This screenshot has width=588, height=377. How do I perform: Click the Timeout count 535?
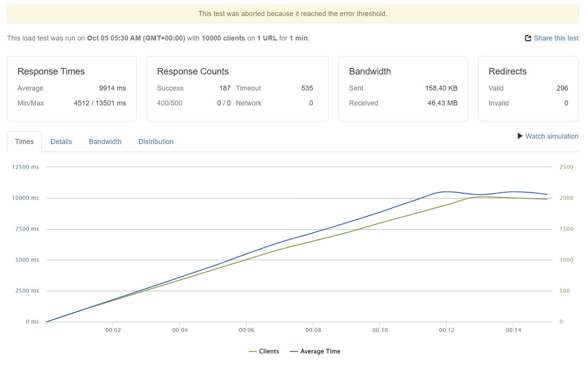pos(307,88)
